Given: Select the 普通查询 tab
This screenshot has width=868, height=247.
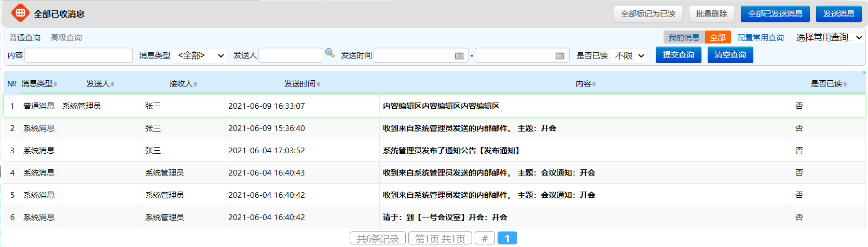Looking at the screenshot, I should 25,37.
